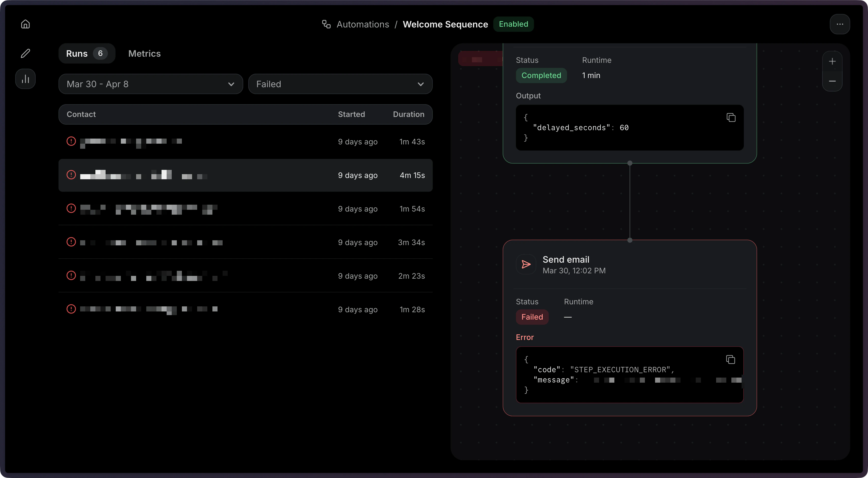Click the Welcome Sequence breadcrumb title
This screenshot has height=478, width=868.
(445, 24)
